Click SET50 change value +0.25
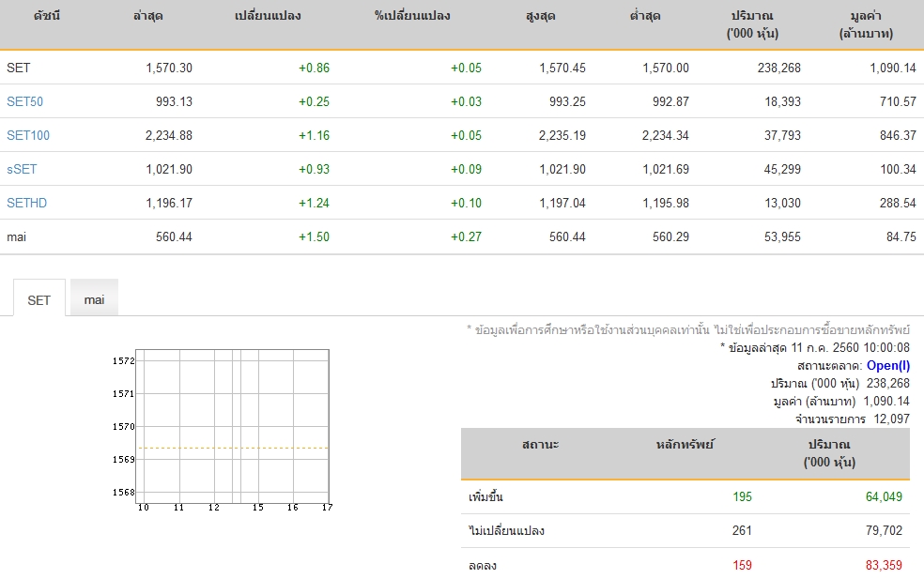924x579 pixels. 314,101
